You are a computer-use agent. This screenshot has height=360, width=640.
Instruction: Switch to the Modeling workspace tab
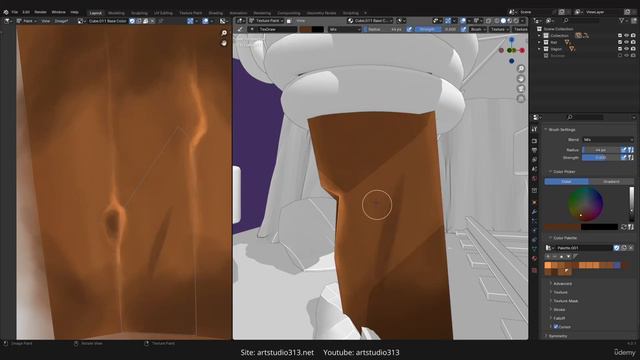116,13
